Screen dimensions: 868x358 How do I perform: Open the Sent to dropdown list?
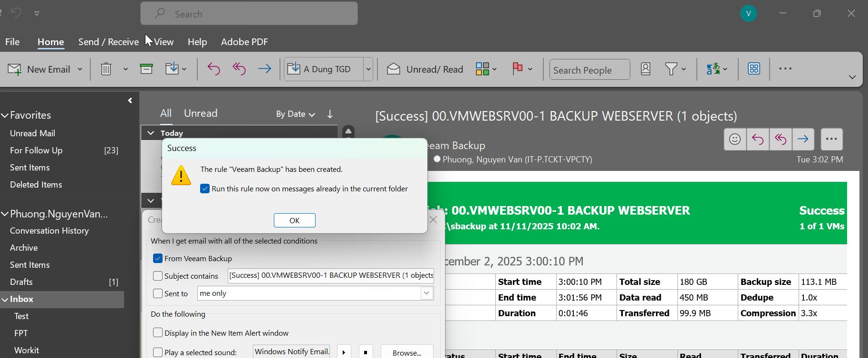click(426, 293)
